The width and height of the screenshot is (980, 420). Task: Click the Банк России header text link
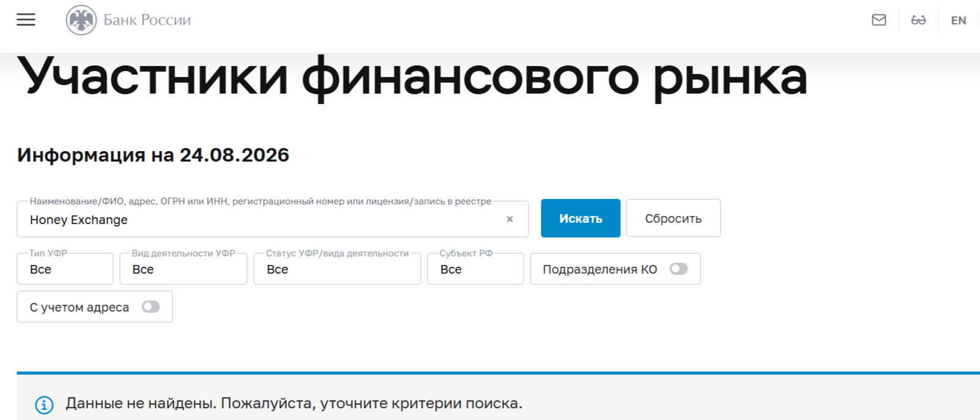[147, 20]
